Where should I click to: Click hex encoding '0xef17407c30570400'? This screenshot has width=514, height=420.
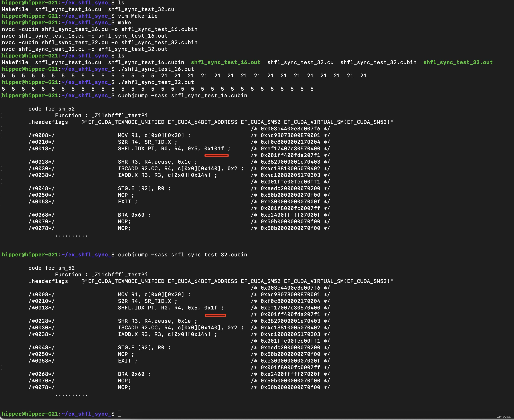click(290, 148)
